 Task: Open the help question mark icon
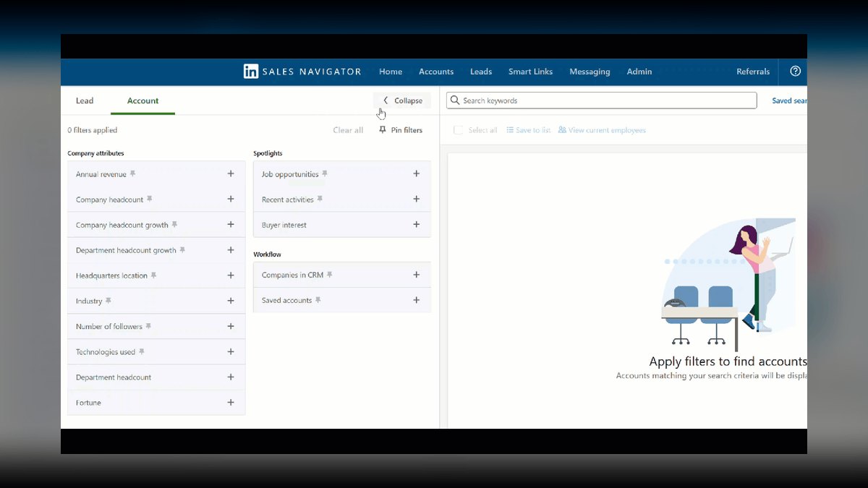click(x=796, y=71)
